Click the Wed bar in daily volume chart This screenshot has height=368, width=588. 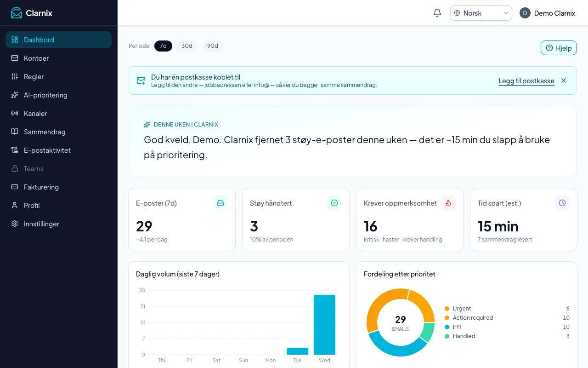pyautogui.click(x=324, y=325)
